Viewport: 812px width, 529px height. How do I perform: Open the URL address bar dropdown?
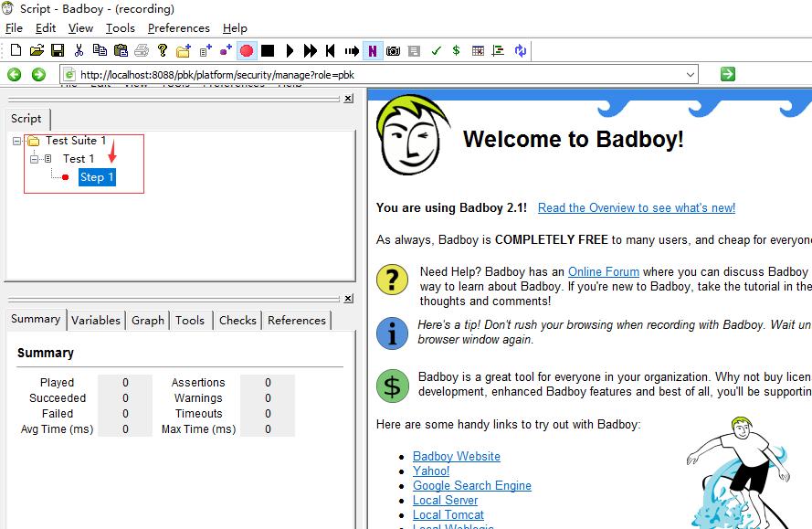pyautogui.click(x=690, y=75)
